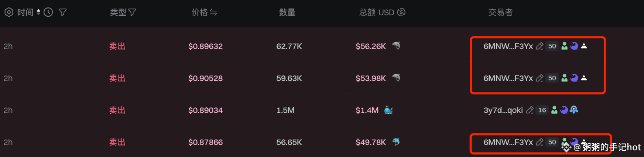
Task: Click the 数量 column header
Action: click(287, 13)
